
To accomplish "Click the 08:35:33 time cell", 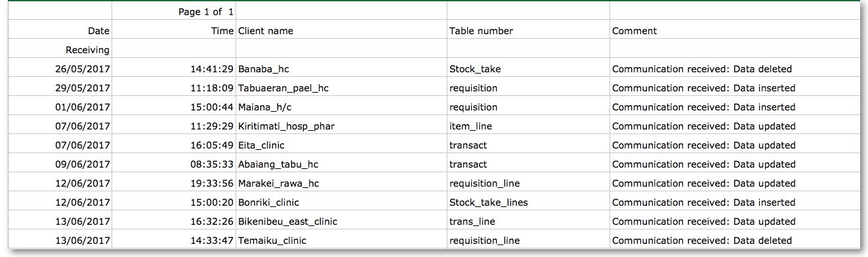I will [x=174, y=164].
